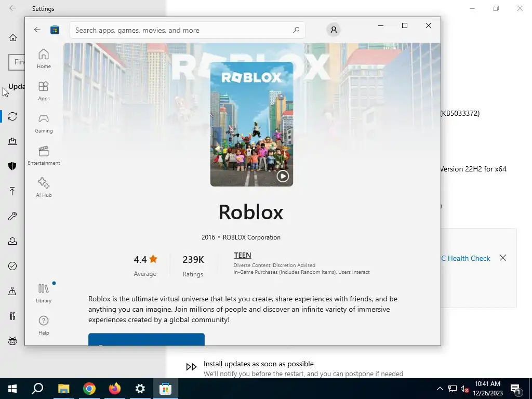
Task: Click the Microsoft Store taskbar icon
Action: [166, 389]
